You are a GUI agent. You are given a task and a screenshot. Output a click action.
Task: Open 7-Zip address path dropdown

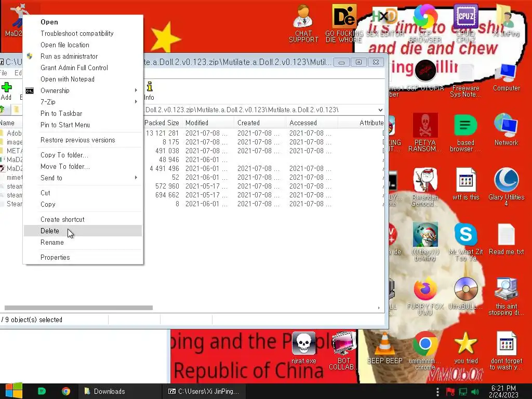pos(380,110)
